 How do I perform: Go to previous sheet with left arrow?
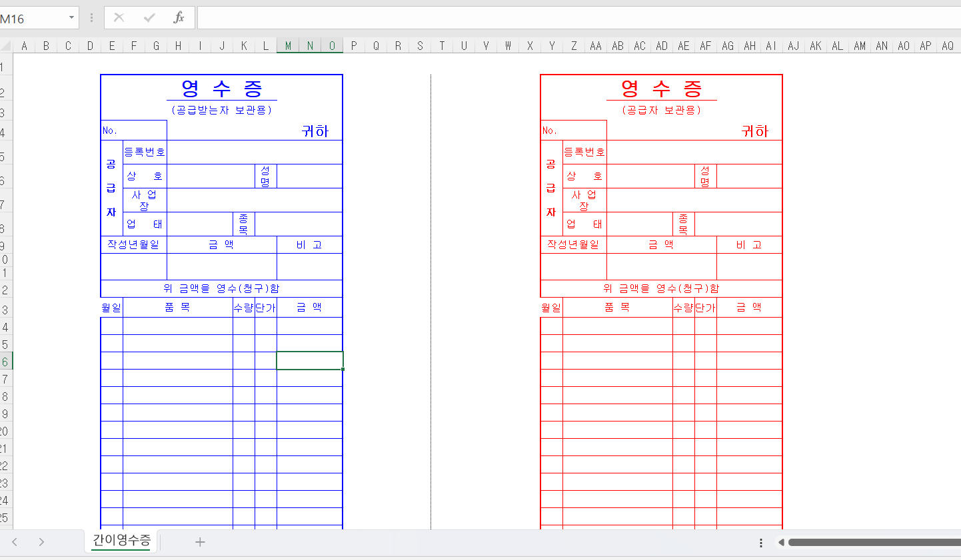15,542
